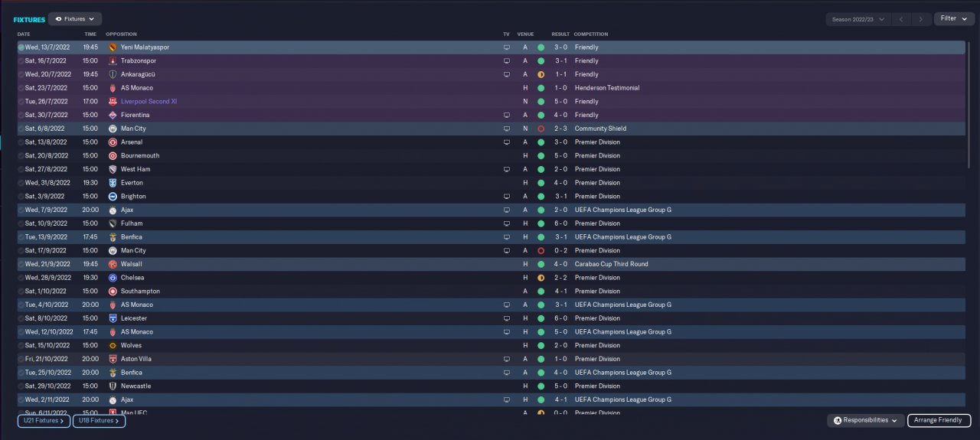
Task: Tick the selector beside Sat, 16/7/2022
Action: pos(21,61)
